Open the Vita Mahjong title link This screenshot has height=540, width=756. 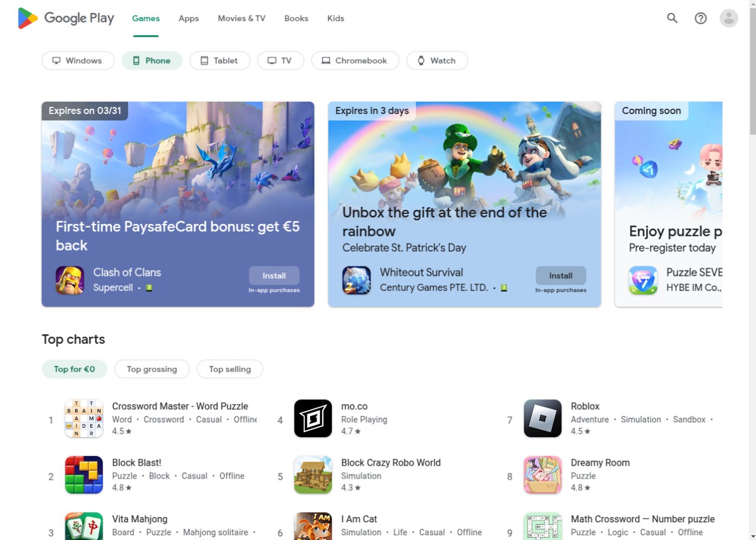coord(139,519)
